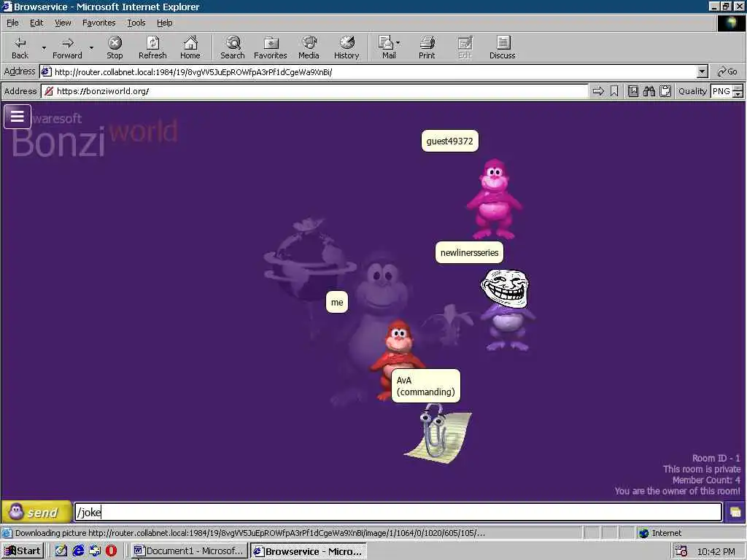This screenshot has height=560, width=747.
Task: Click the Show Desktop quick launch icon
Action: pyautogui.click(x=61, y=551)
